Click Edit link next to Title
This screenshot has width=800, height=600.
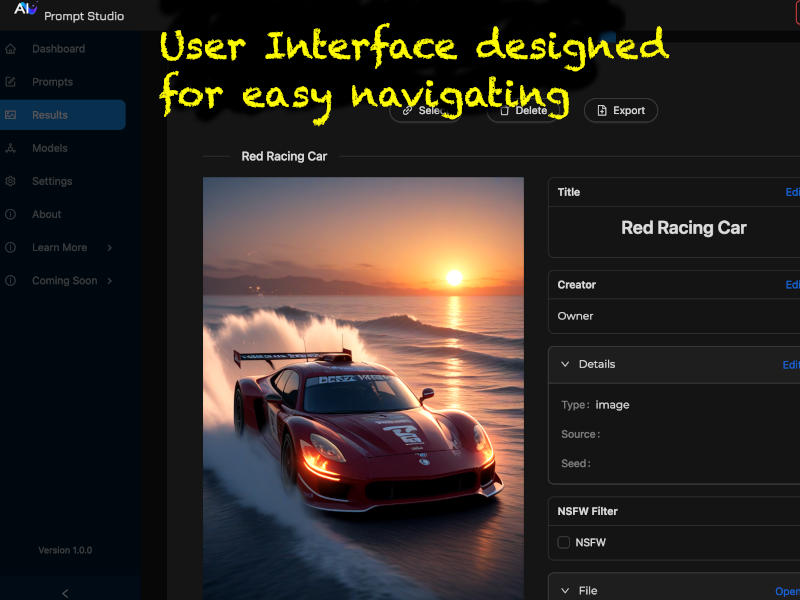tap(792, 192)
